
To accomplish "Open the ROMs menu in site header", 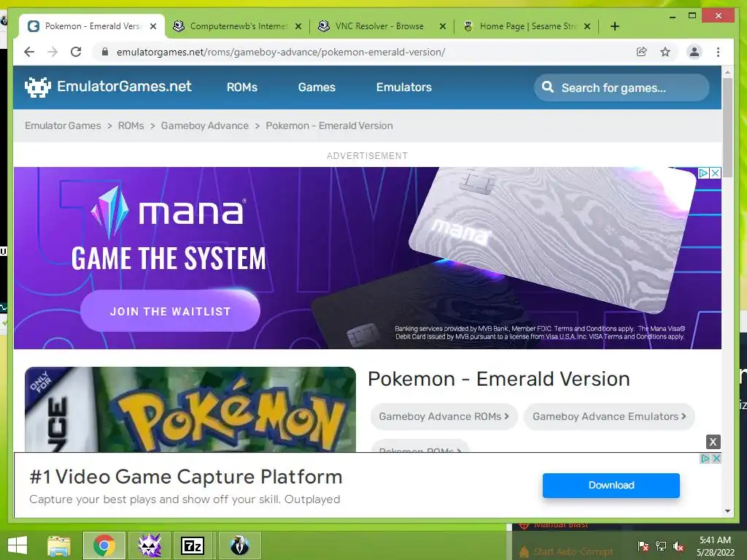I will point(242,87).
